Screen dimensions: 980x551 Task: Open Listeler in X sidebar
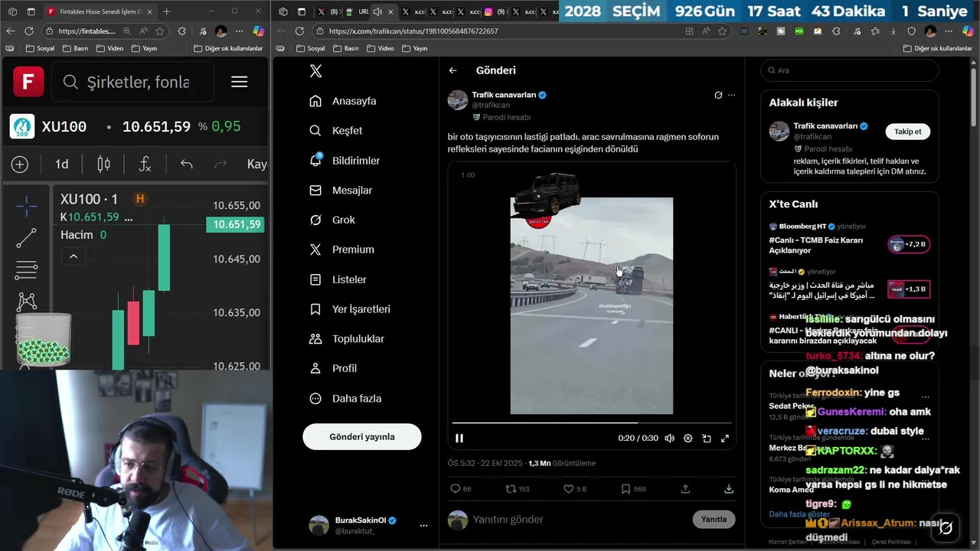339,280
